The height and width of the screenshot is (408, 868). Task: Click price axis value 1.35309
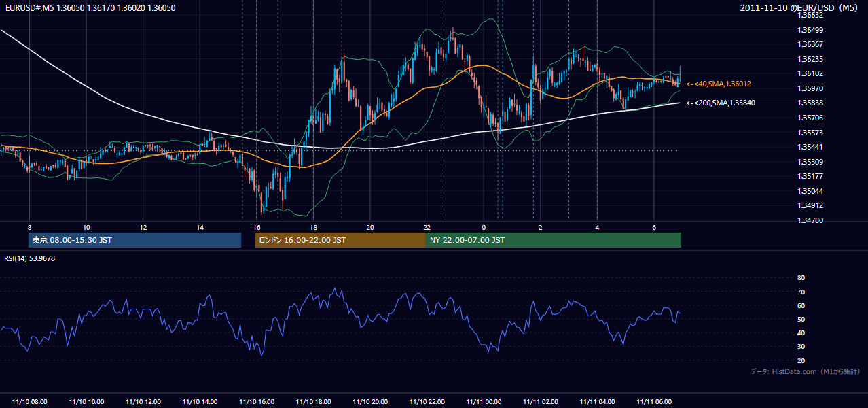tap(811, 162)
